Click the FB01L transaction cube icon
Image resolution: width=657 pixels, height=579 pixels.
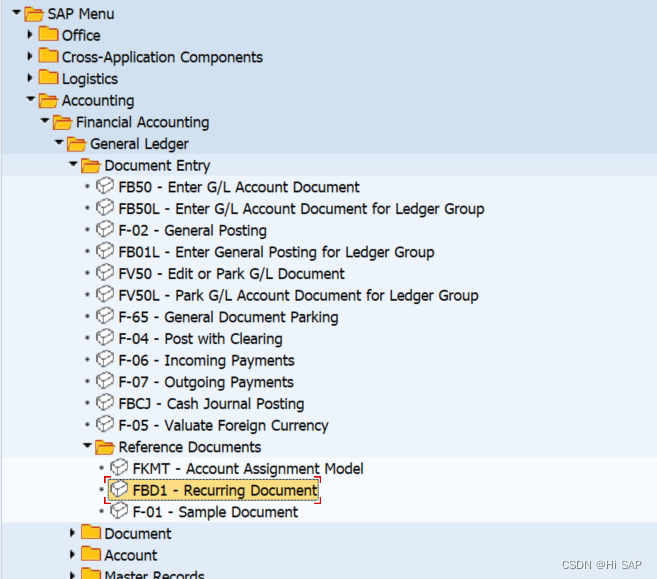(x=105, y=251)
